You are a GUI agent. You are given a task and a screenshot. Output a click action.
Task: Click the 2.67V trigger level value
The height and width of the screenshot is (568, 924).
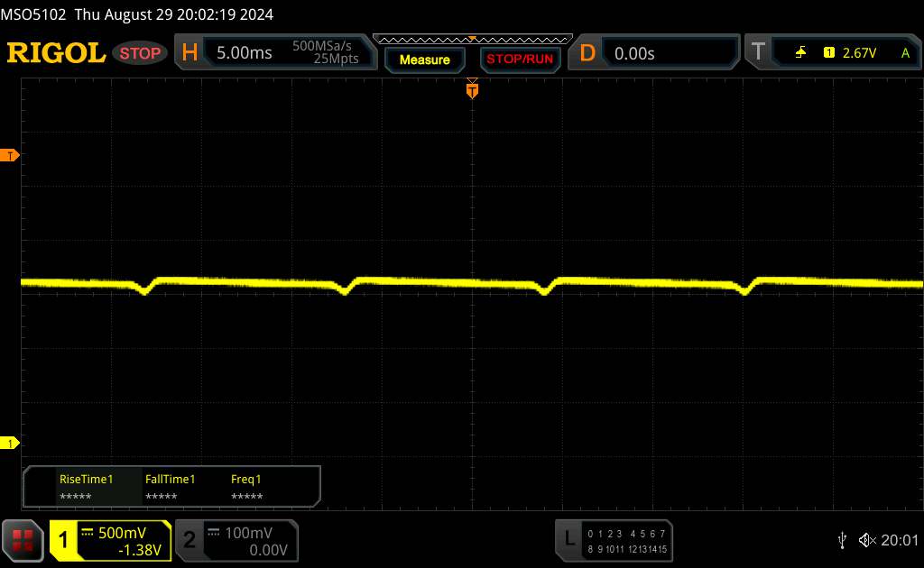(859, 53)
